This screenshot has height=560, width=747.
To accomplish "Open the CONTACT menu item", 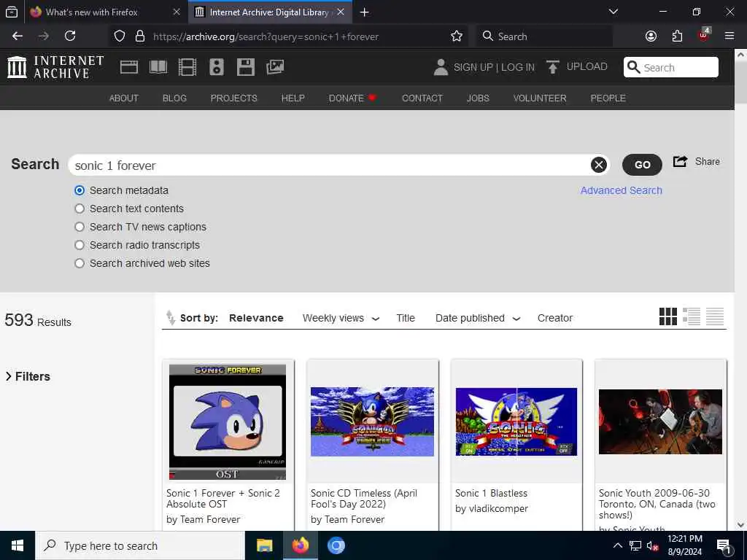I will coord(422,98).
